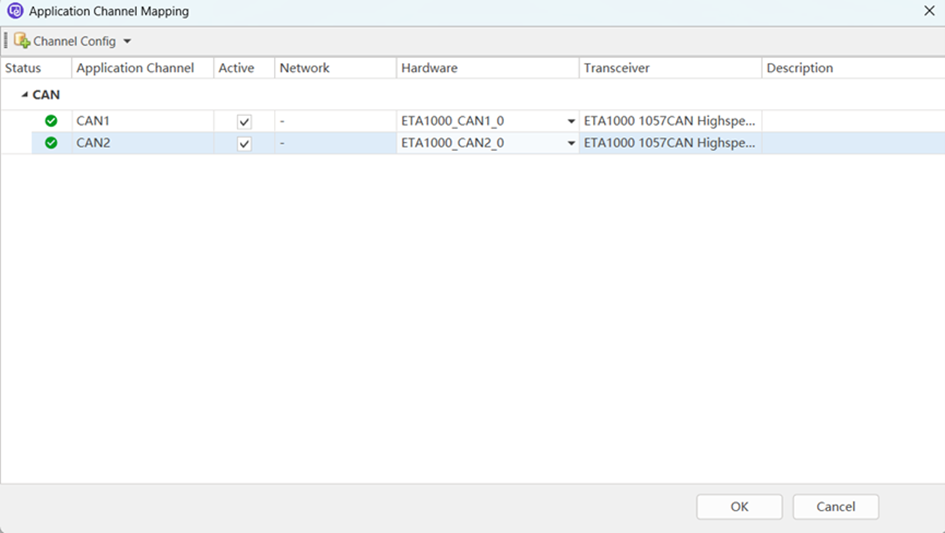Open hardware dropdown for ETA1000_CAN1_0

click(x=571, y=122)
